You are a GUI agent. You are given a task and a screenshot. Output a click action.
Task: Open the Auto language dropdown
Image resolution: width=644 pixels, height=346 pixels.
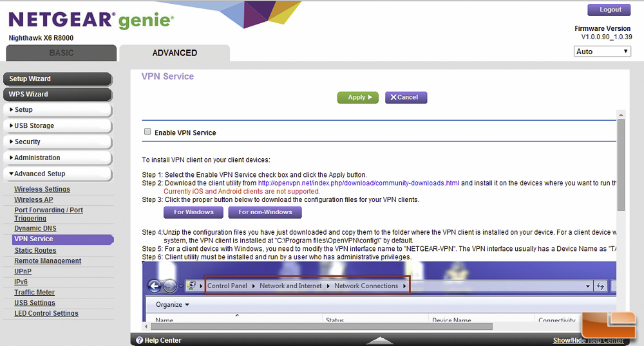[602, 51]
